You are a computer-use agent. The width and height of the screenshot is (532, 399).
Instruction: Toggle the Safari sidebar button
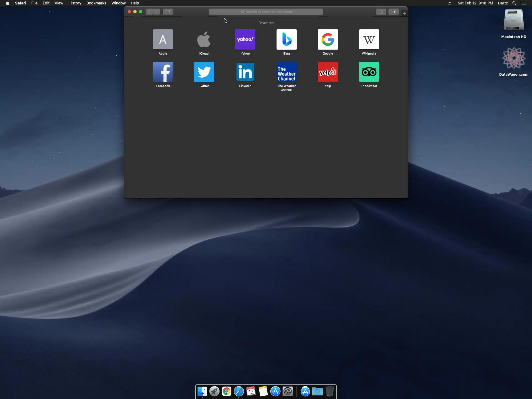[x=168, y=12]
